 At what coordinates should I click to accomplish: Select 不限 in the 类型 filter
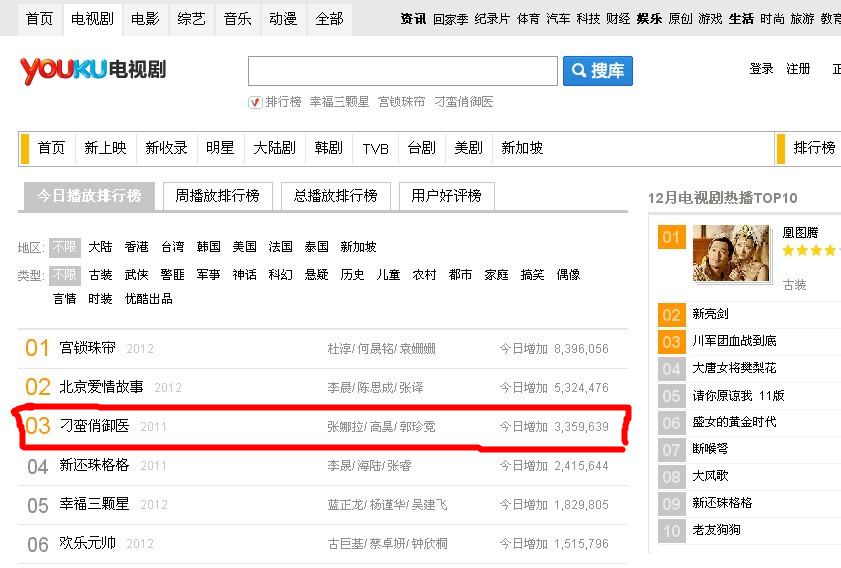point(64,275)
